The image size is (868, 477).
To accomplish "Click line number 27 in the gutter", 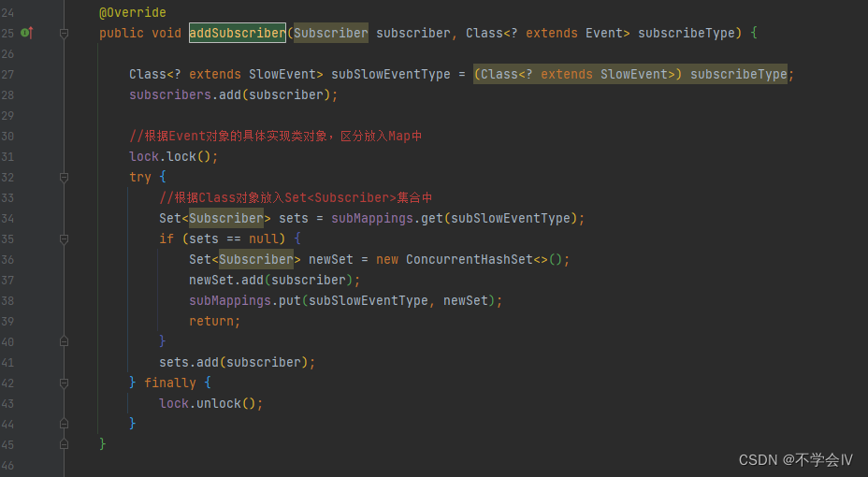I will (7, 74).
